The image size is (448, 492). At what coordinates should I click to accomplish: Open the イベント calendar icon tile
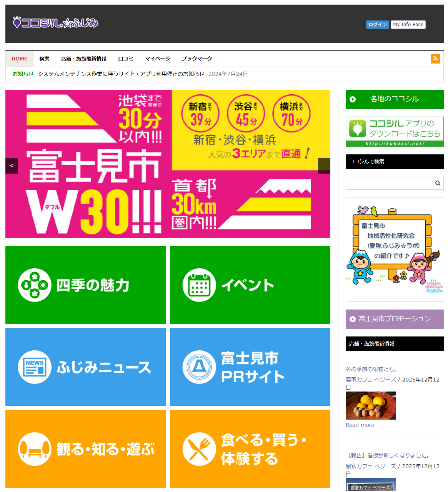250,285
